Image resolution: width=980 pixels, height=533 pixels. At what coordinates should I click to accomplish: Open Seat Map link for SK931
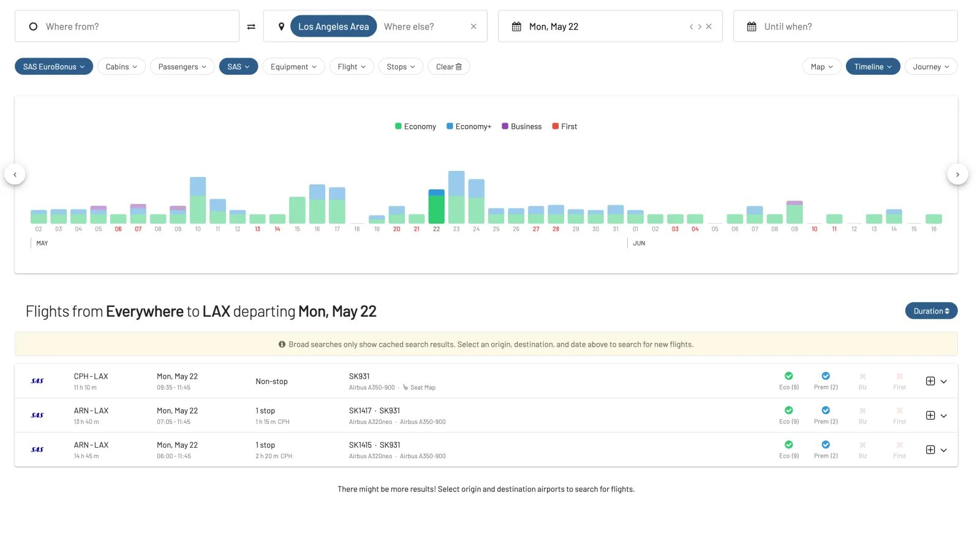pos(420,388)
